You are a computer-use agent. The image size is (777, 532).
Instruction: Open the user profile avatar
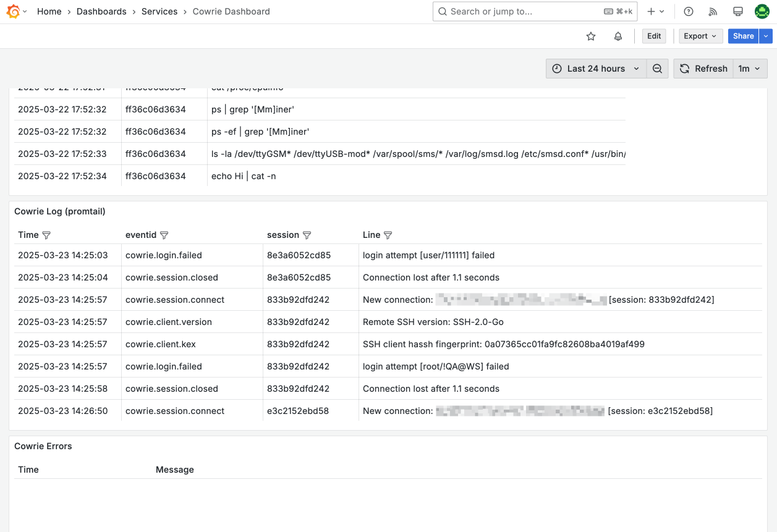tap(762, 11)
